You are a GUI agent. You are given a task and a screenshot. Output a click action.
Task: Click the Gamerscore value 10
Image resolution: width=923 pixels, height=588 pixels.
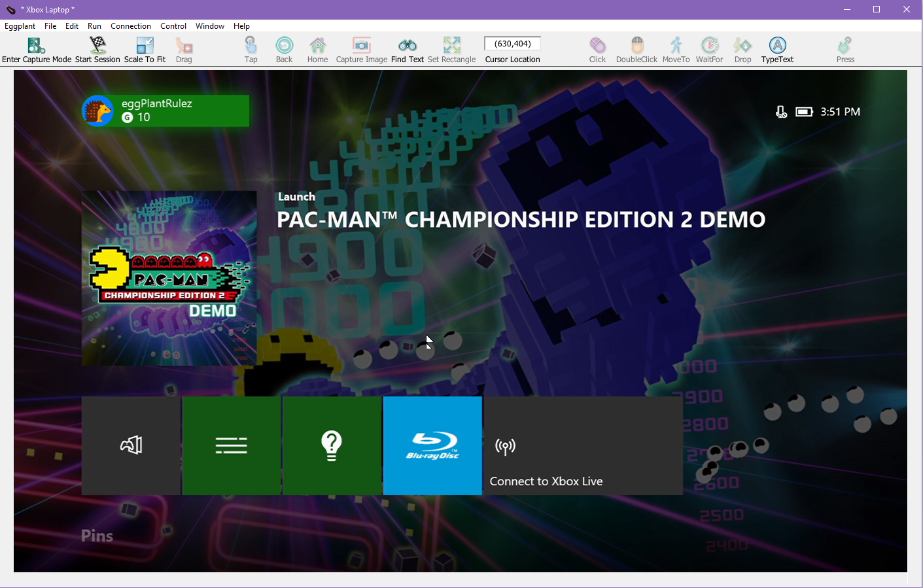pos(143,117)
